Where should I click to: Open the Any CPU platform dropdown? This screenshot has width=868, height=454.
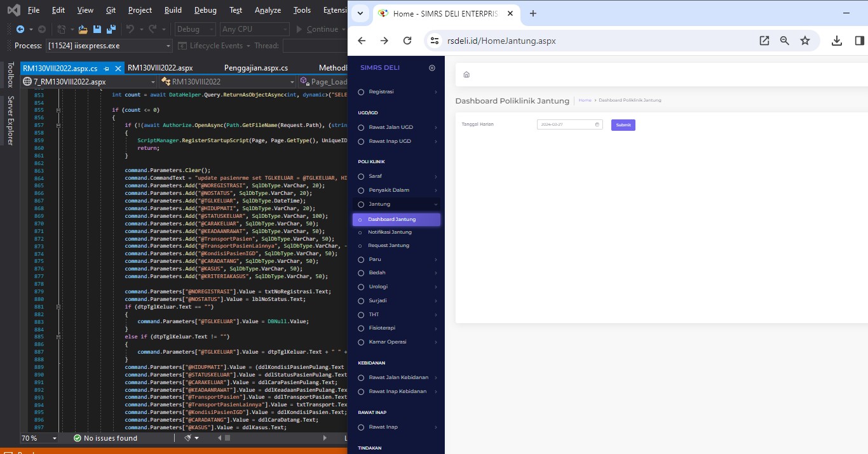click(x=254, y=29)
